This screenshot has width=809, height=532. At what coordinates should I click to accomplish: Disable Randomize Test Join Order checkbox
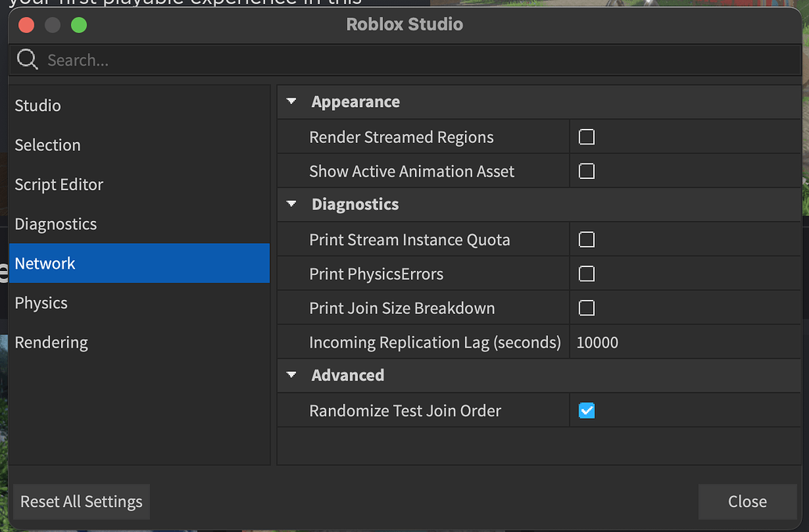click(x=587, y=410)
